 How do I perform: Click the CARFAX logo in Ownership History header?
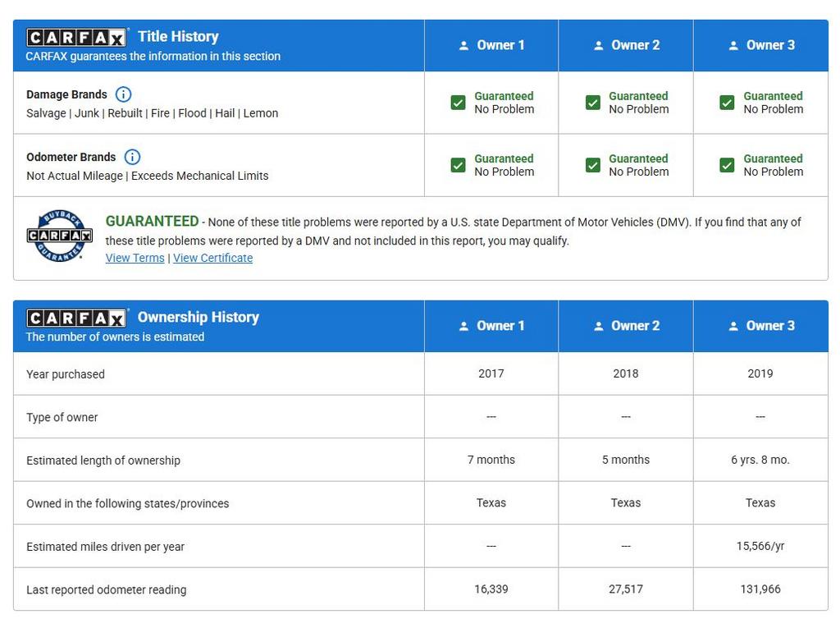(77, 318)
